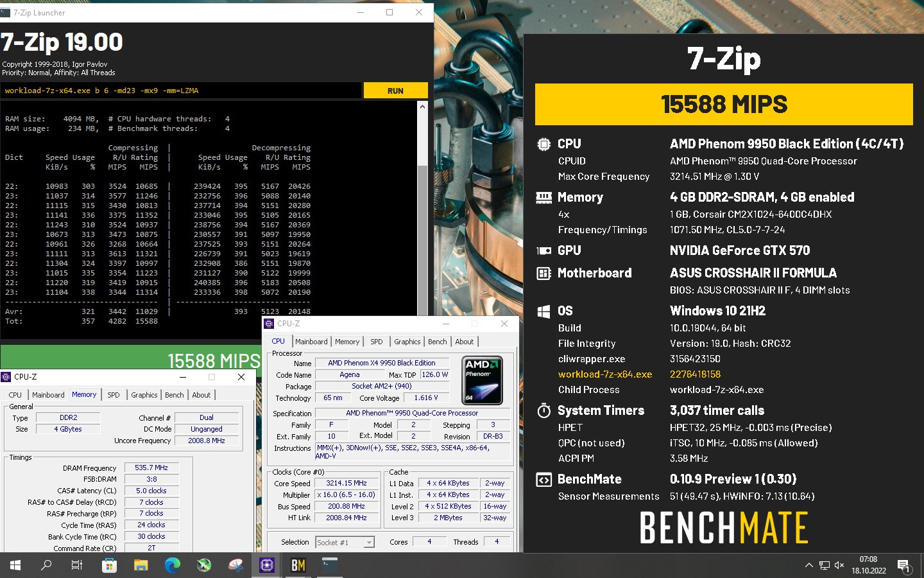This screenshot has width=924, height=578.
Task: Click the Motherboard icon in BenchMate panel
Action: (543, 274)
